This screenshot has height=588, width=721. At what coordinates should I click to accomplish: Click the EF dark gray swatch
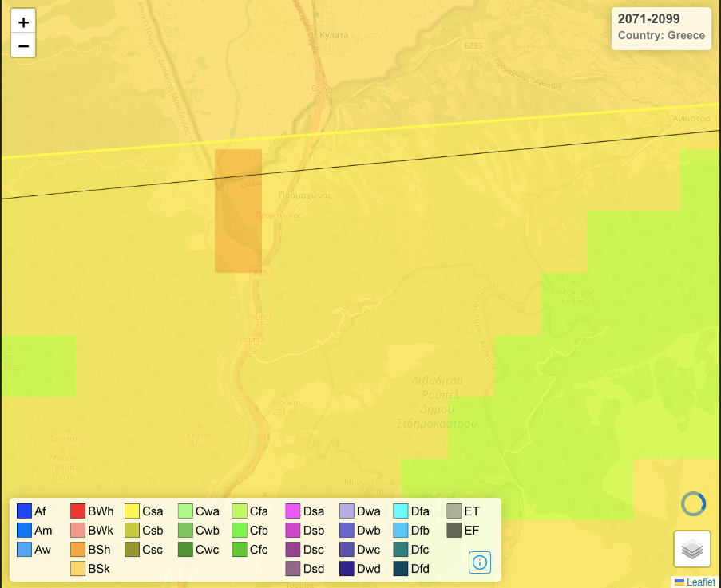[x=454, y=530]
